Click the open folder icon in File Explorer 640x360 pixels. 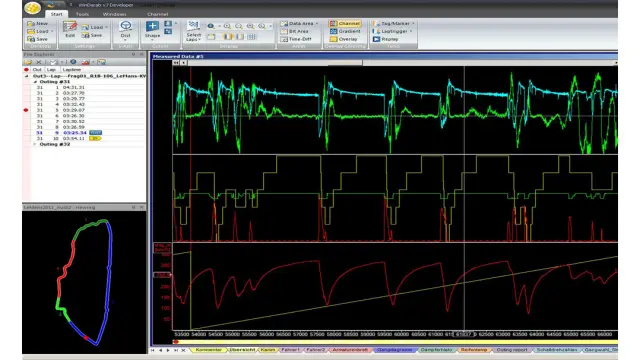click(x=28, y=62)
